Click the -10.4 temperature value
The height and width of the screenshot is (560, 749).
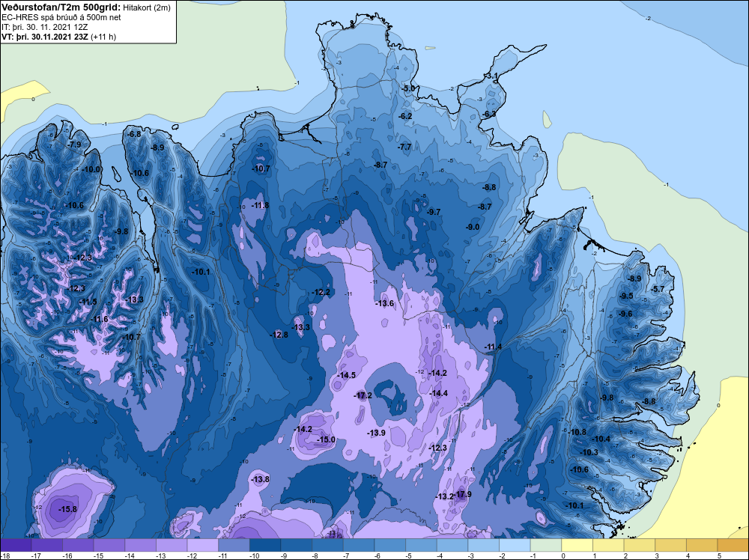click(601, 439)
